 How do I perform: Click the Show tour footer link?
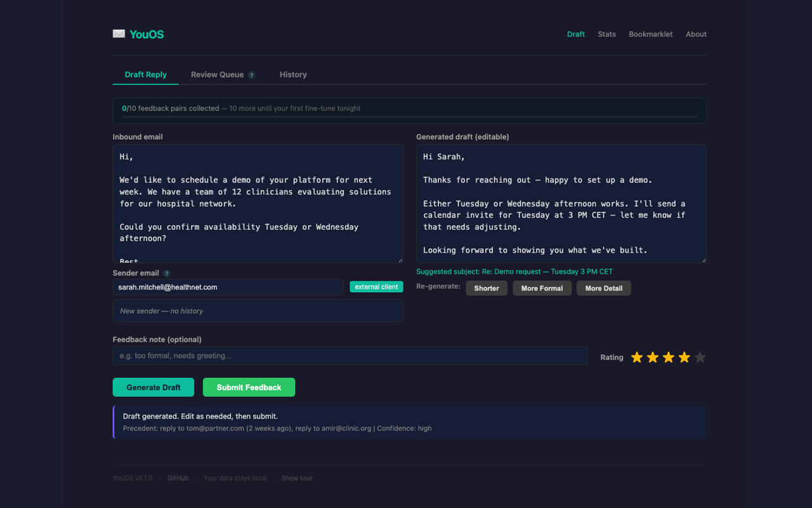(297, 478)
